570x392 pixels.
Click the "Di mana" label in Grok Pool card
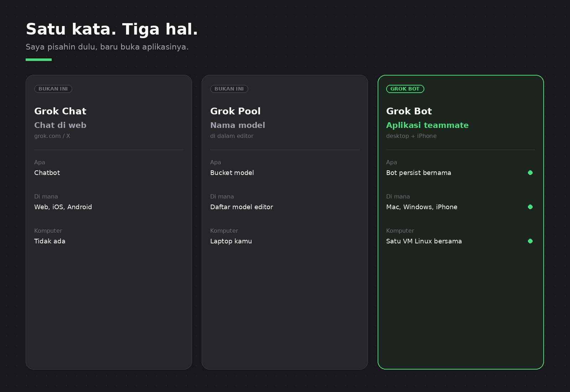pos(222,196)
